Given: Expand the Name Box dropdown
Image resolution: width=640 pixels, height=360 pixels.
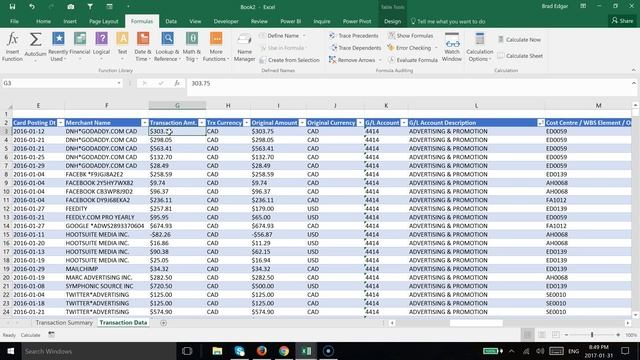Looking at the screenshot, I should pyautogui.click(x=119, y=83).
